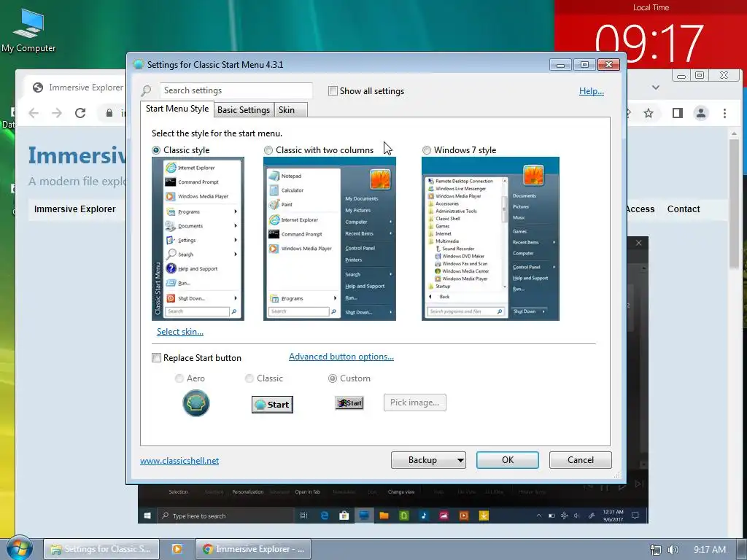Reload the page in Chrome
This screenshot has width=747, height=560.
80,113
